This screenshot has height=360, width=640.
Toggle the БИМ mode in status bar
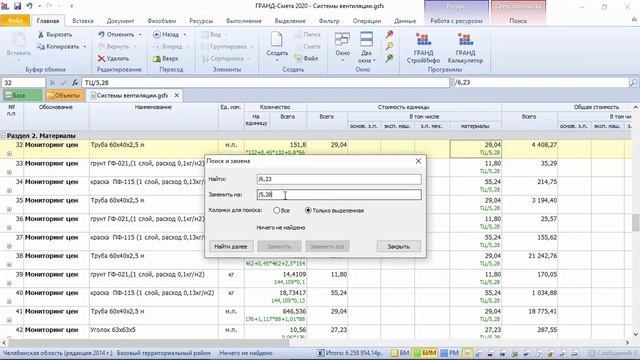424,353
